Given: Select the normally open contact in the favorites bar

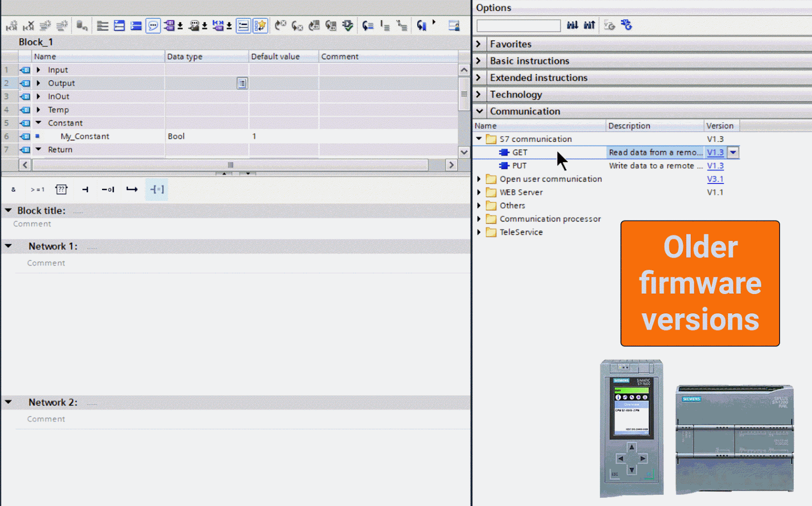Looking at the screenshot, I should coord(85,189).
